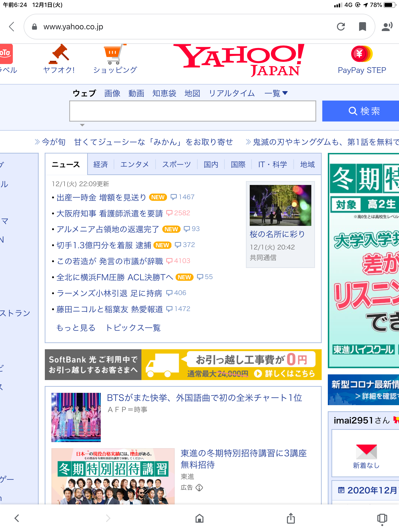399x532 pixels.
Task: Switch to the スポーツ news tab
Action: click(x=176, y=164)
